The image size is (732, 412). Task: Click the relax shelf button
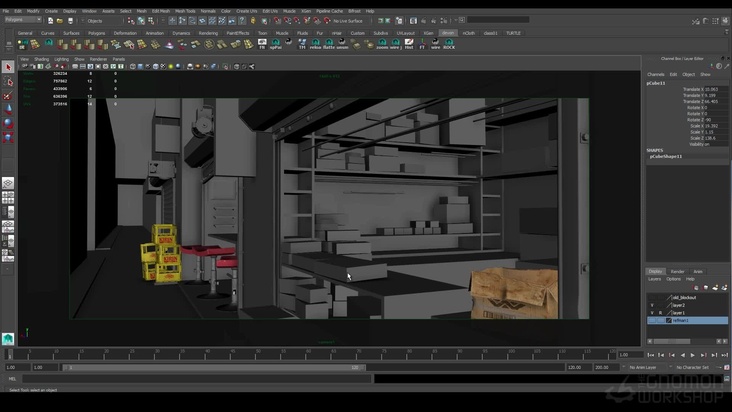[x=315, y=44]
